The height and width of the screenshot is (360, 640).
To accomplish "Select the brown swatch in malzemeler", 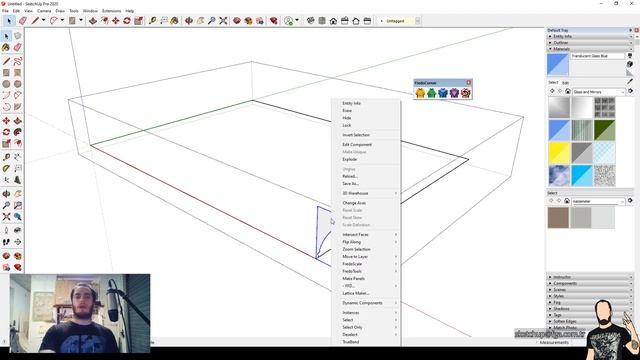I will (x=558, y=218).
